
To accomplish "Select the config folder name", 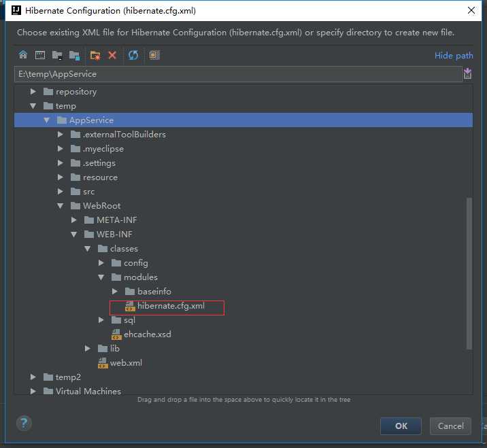I will coord(136,263).
